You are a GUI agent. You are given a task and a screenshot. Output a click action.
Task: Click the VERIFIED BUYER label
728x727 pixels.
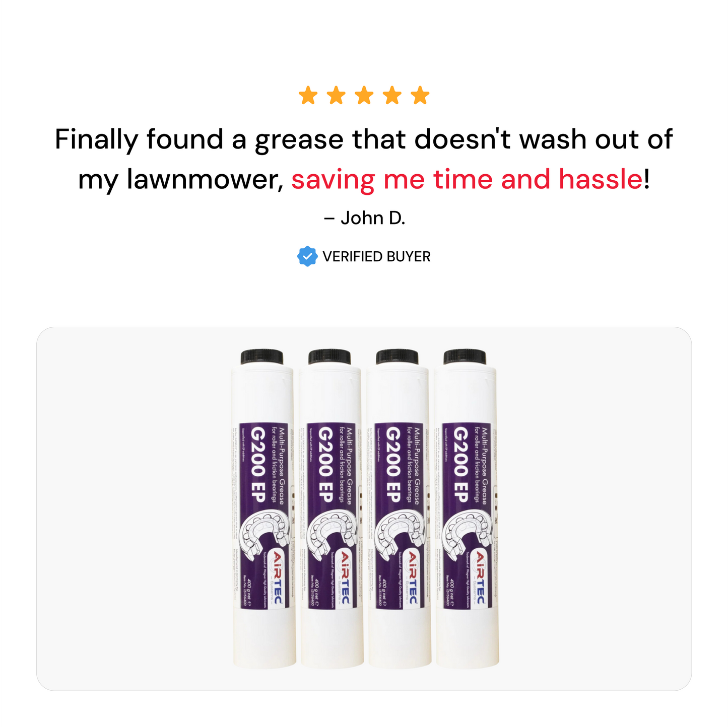376,257
